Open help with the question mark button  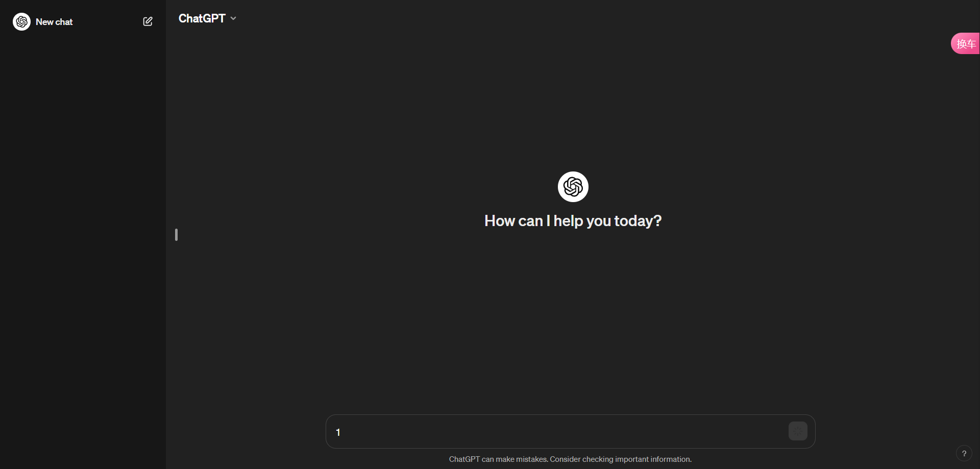coord(964,453)
